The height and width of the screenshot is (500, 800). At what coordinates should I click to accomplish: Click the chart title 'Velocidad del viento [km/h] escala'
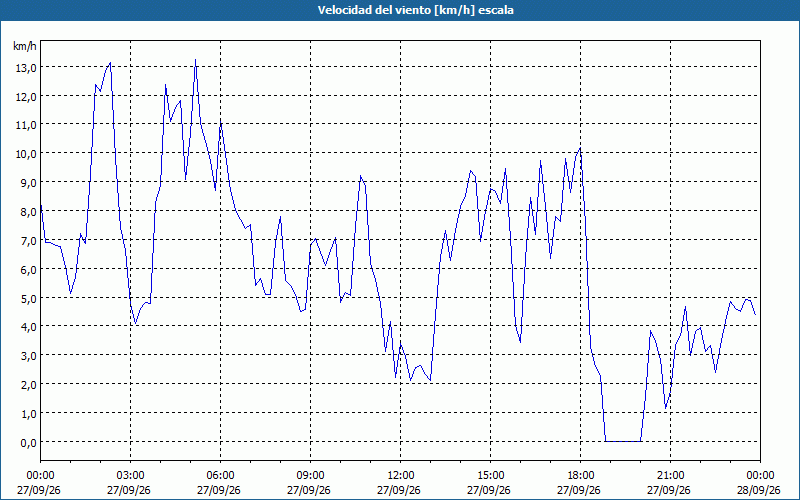415,10
